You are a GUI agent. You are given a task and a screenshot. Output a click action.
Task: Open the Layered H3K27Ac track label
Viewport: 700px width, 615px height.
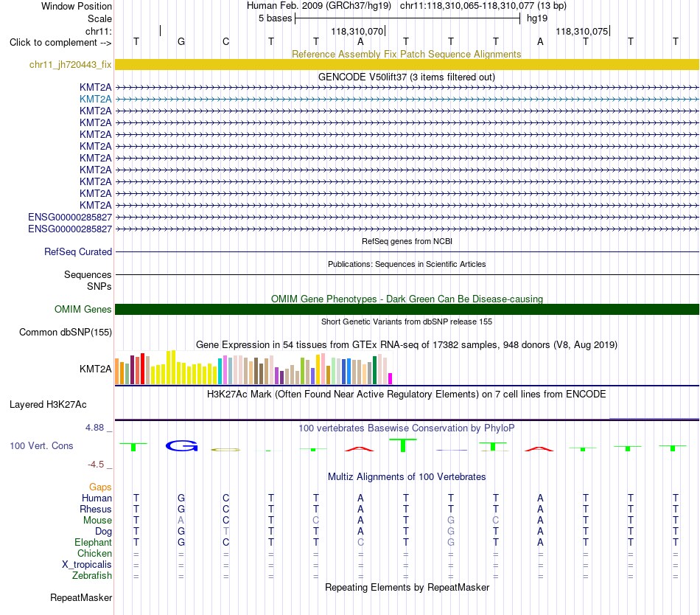click(x=48, y=405)
